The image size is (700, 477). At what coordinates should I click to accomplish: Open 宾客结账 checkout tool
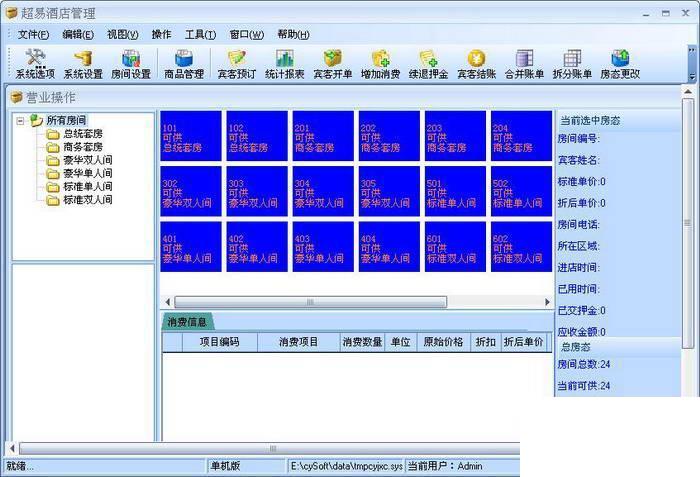pyautogui.click(x=476, y=64)
